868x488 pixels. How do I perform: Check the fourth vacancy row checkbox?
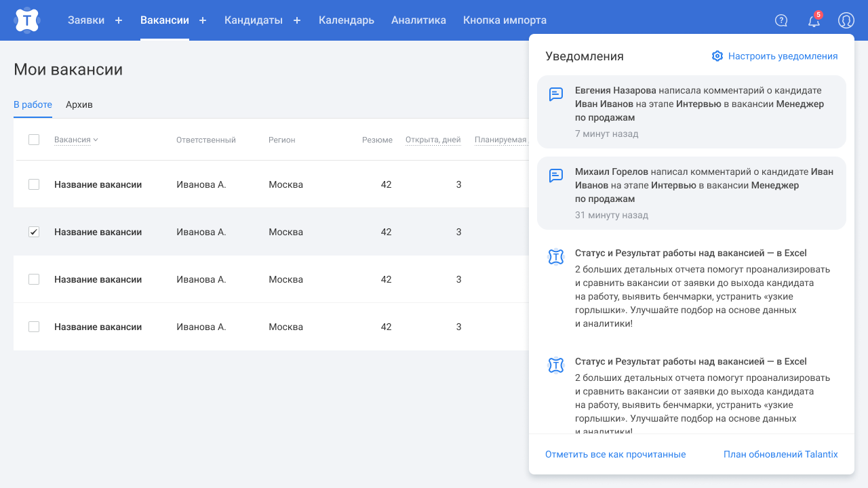(34, 327)
